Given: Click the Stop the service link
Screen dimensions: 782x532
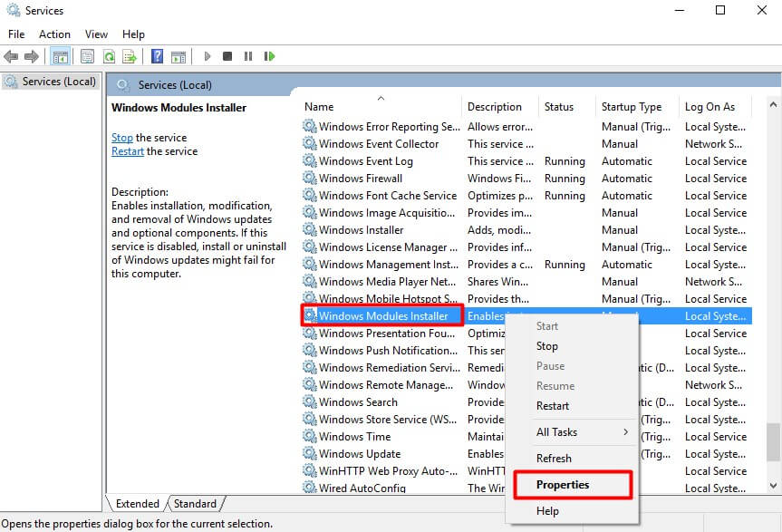Looking at the screenshot, I should coord(122,138).
